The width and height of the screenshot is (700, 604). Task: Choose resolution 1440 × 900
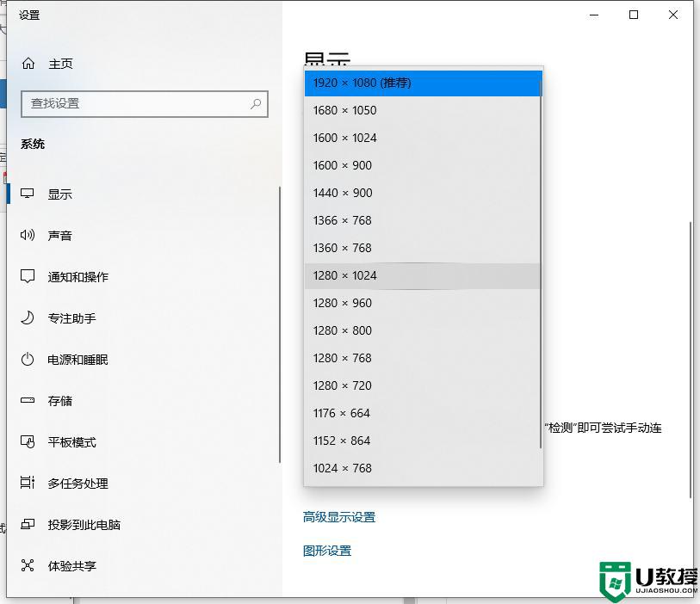[x=422, y=193]
